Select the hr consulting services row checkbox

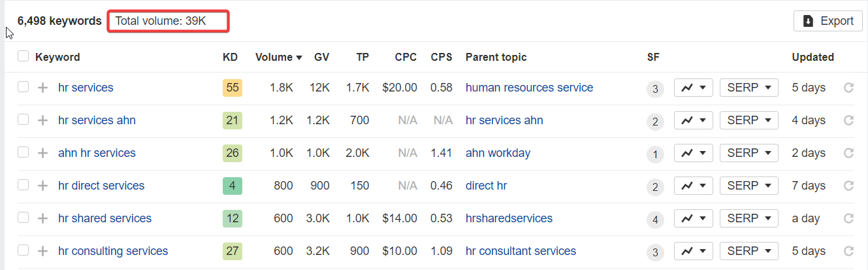pyautogui.click(x=23, y=250)
